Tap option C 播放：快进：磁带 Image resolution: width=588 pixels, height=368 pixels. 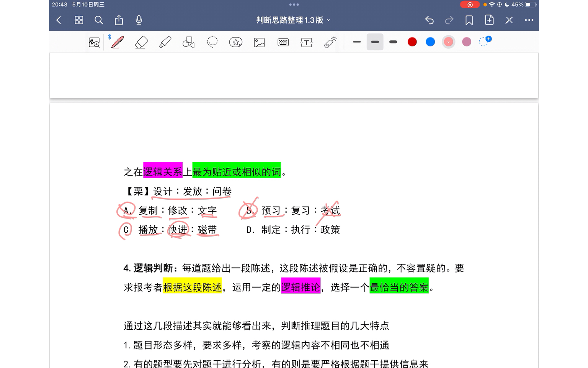(170, 230)
